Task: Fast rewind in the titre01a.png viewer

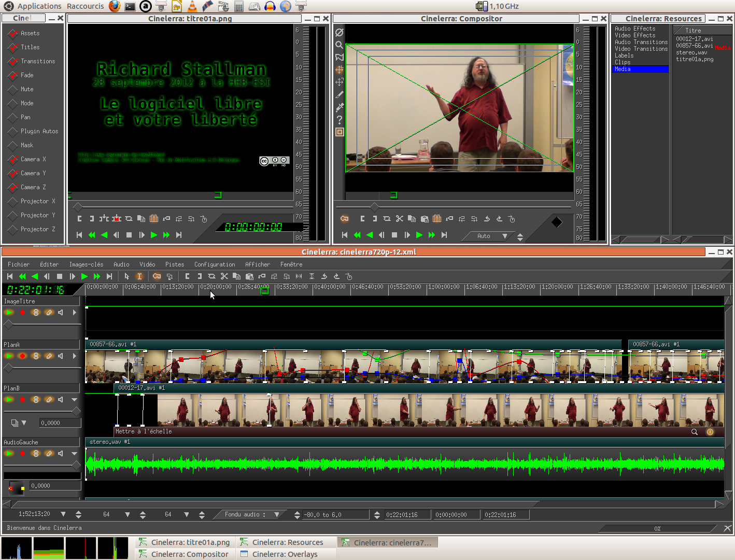Action: (92, 235)
